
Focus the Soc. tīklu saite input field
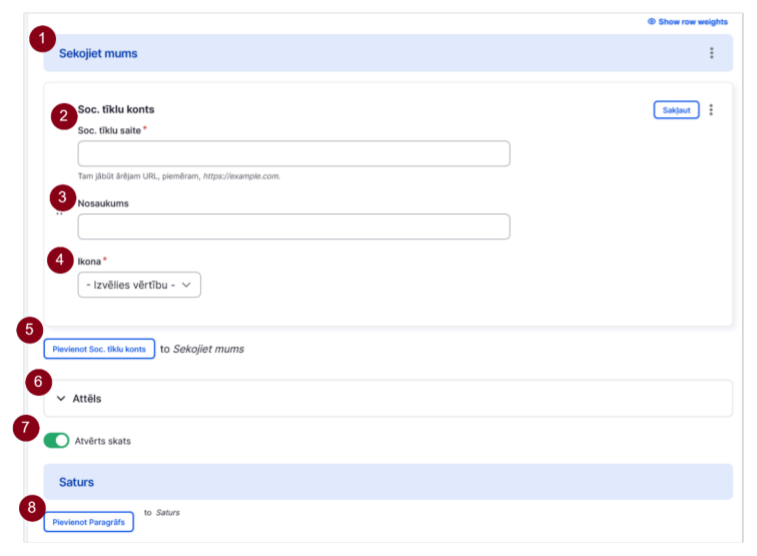tap(294, 153)
